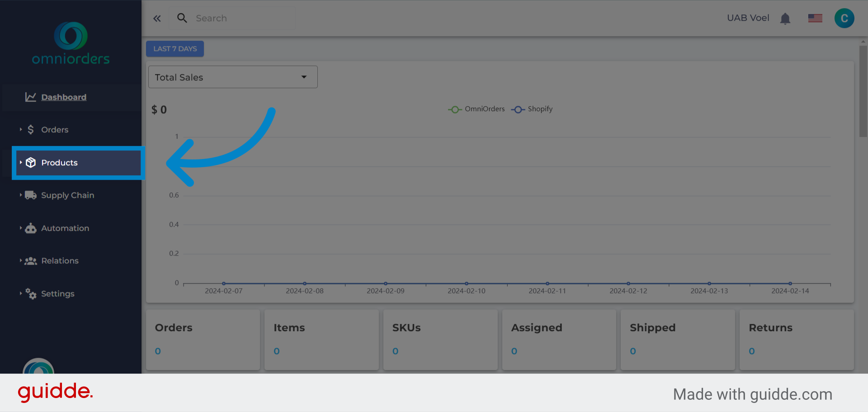This screenshot has width=868, height=412.
Task: Expand the Orders sidebar section
Action: (x=55, y=130)
